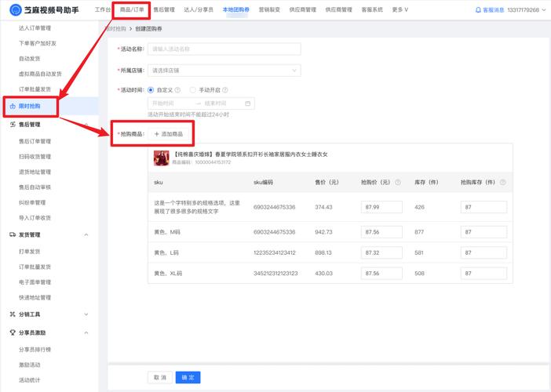
Task: Click the 客服消息 bell icon
Action: [x=479, y=10]
